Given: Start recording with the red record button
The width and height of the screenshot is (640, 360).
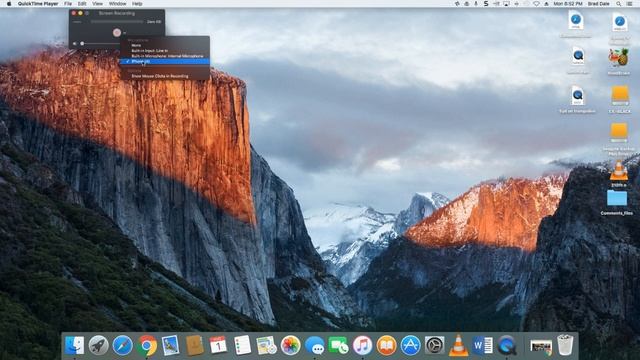Looking at the screenshot, I should pos(117,32).
